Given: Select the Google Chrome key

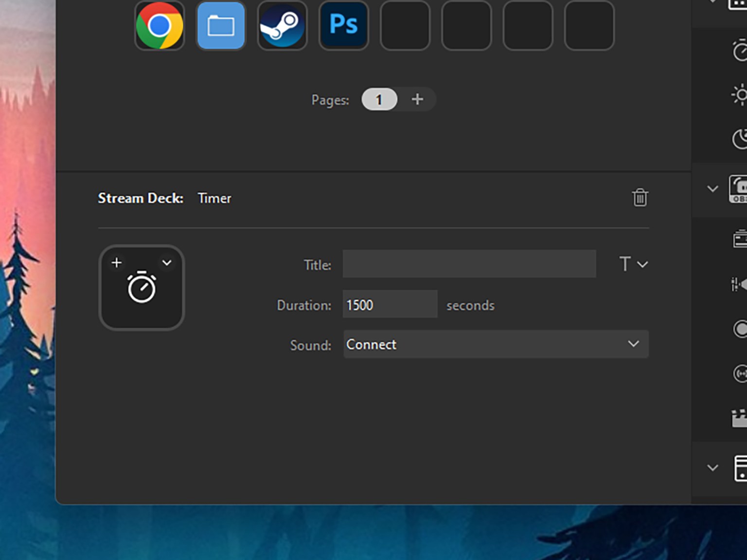Looking at the screenshot, I should [160, 25].
